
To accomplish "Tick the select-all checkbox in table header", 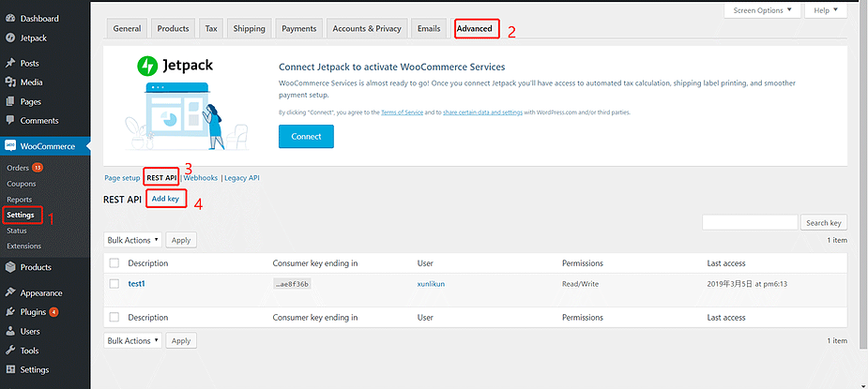I will pyautogui.click(x=114, y=262).
